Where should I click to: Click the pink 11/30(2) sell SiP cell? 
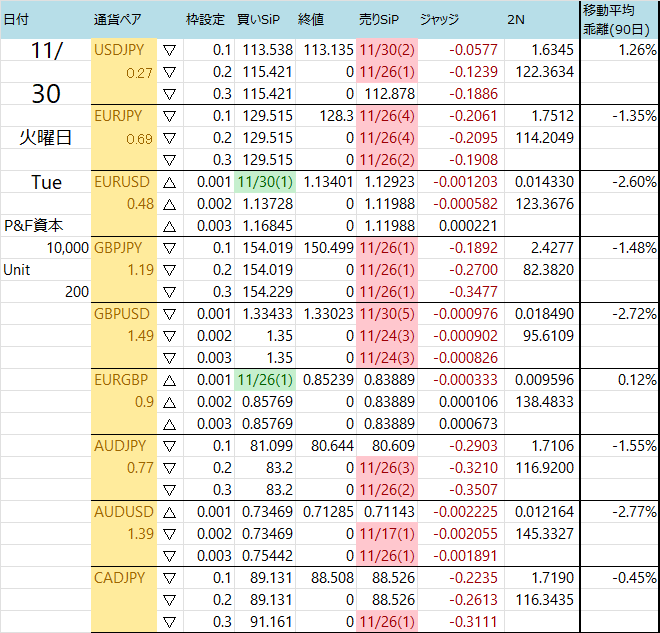(387, 50)
